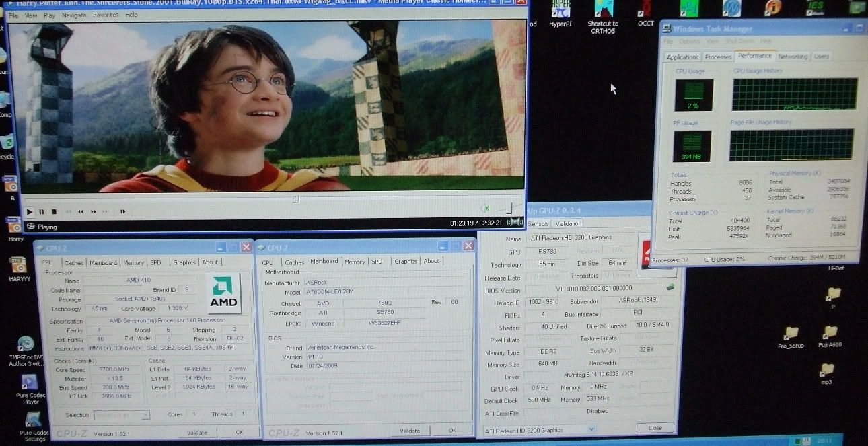This screenshot has width=868, height=446.
Task: Open the File menu in Media Player Classic
Action: pyautogui.click(x=13, y=15)
